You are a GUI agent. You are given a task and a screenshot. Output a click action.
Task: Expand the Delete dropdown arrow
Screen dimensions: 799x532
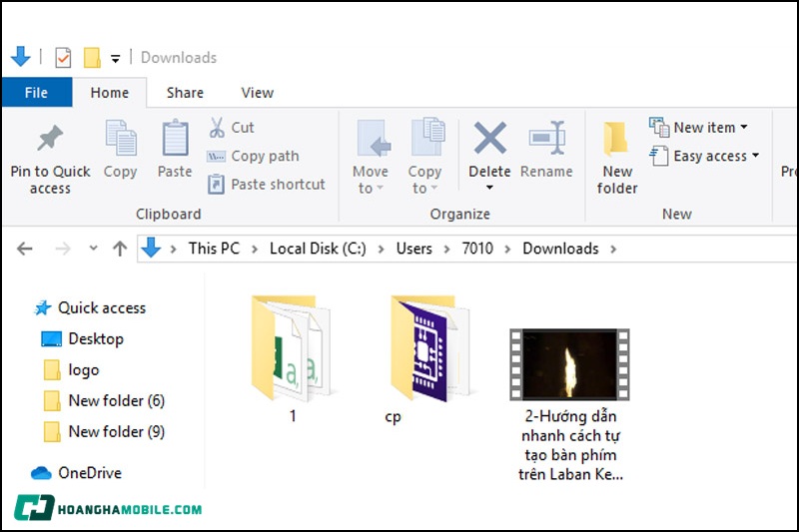point(489,189)
